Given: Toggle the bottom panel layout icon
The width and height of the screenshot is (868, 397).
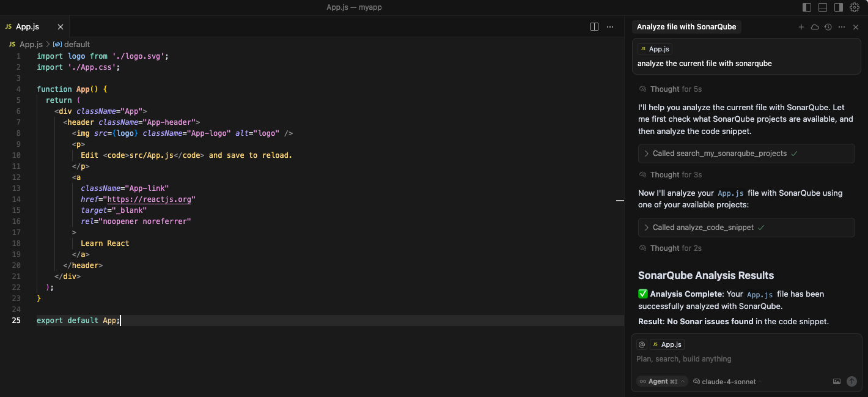Looking at the screenshot, I should click(x=822, y=7).
